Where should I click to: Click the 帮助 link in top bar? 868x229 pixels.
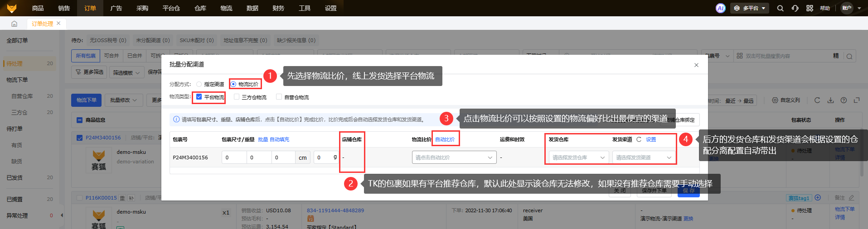tap(825, 8)
